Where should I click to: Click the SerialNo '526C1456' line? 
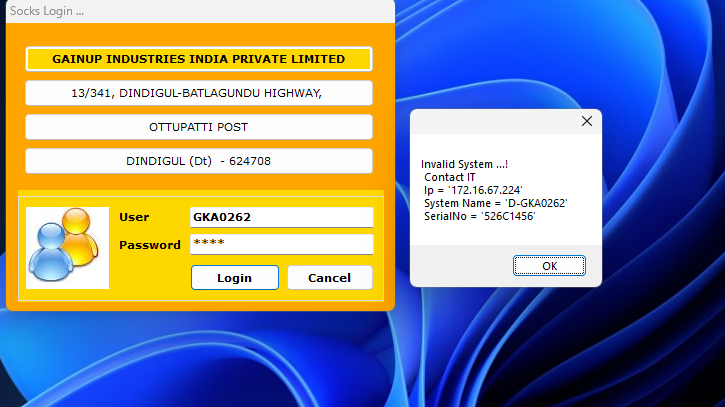pyautogui.click(x=478, y=216)
